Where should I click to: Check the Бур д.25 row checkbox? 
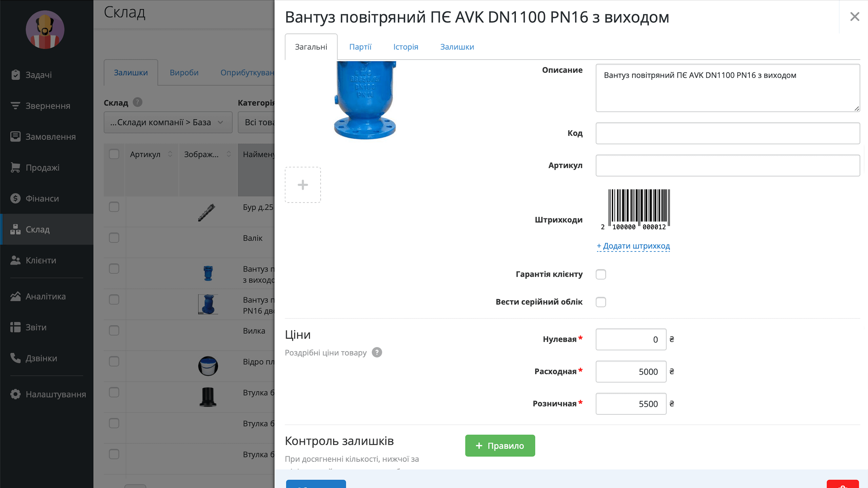(114, 207)
